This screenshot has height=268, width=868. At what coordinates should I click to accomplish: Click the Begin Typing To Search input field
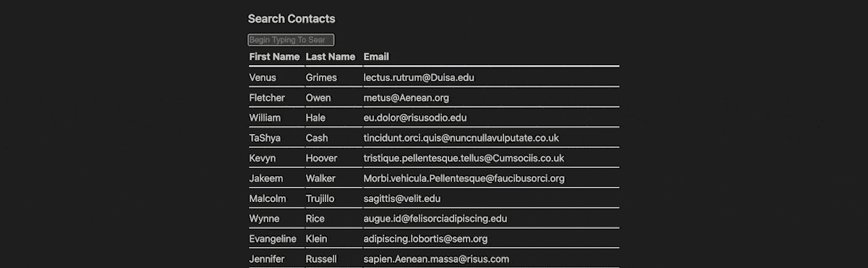pos(291,40)
